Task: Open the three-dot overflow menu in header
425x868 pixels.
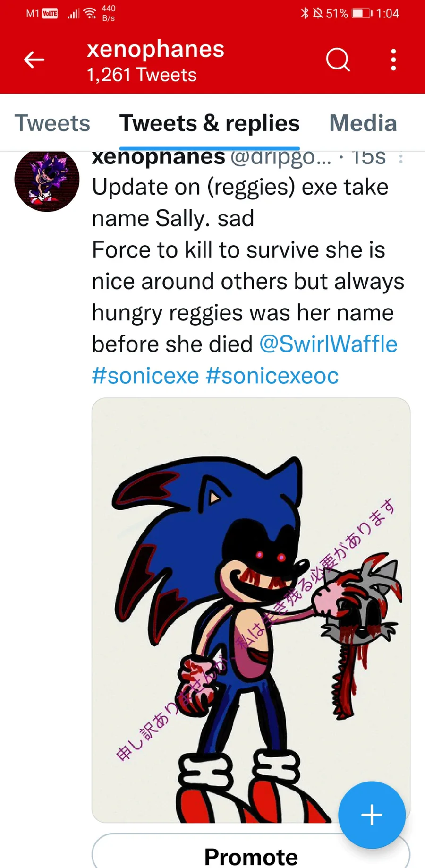Action: pos(393,60)
